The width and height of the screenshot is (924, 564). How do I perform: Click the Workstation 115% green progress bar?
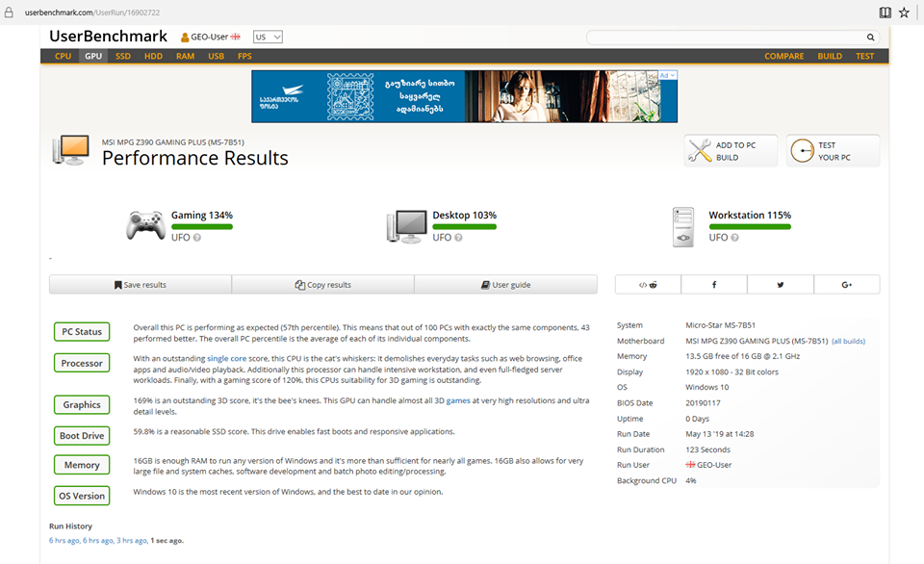click(x=750, y=227)
